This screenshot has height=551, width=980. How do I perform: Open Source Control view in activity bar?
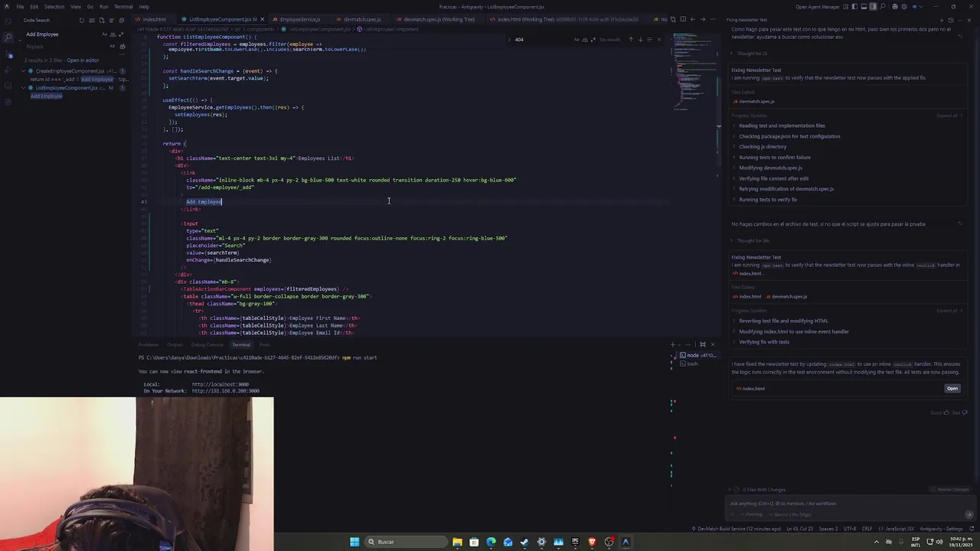9,56
